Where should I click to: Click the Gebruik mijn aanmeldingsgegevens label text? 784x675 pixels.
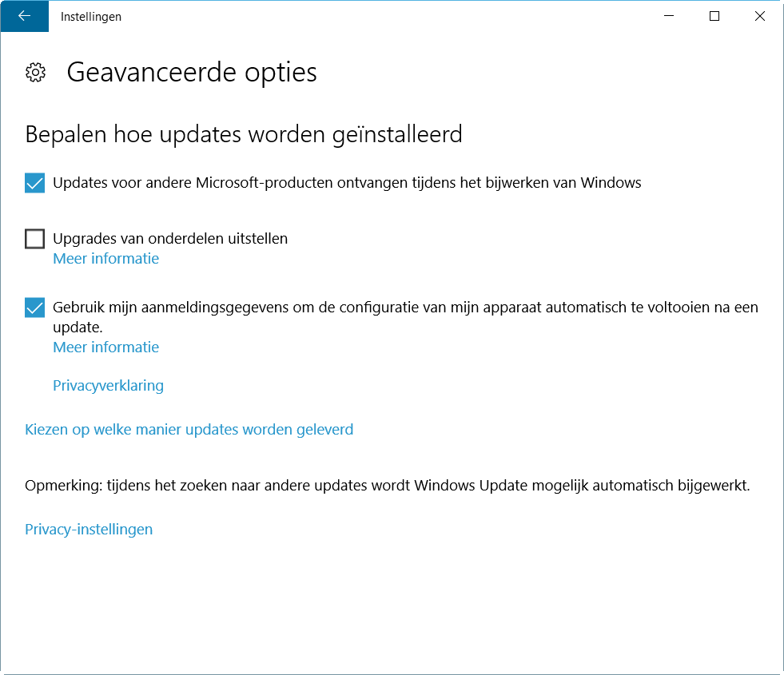point(405,308)
